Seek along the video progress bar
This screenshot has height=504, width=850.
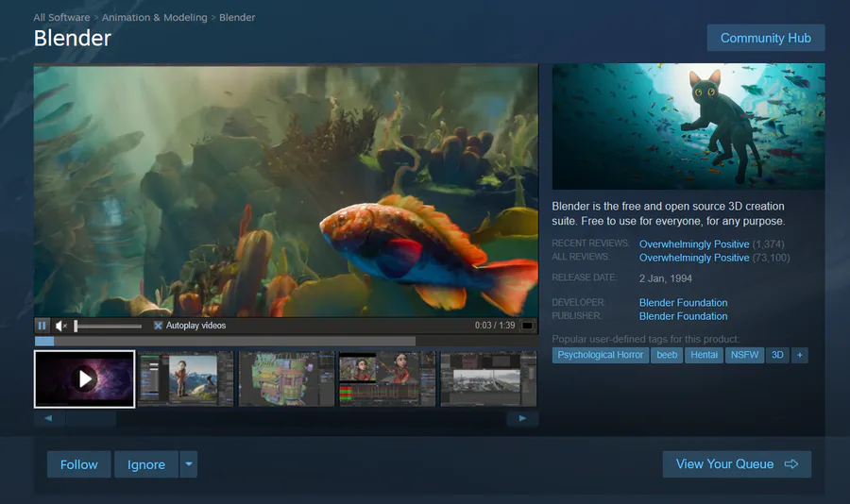286,341
